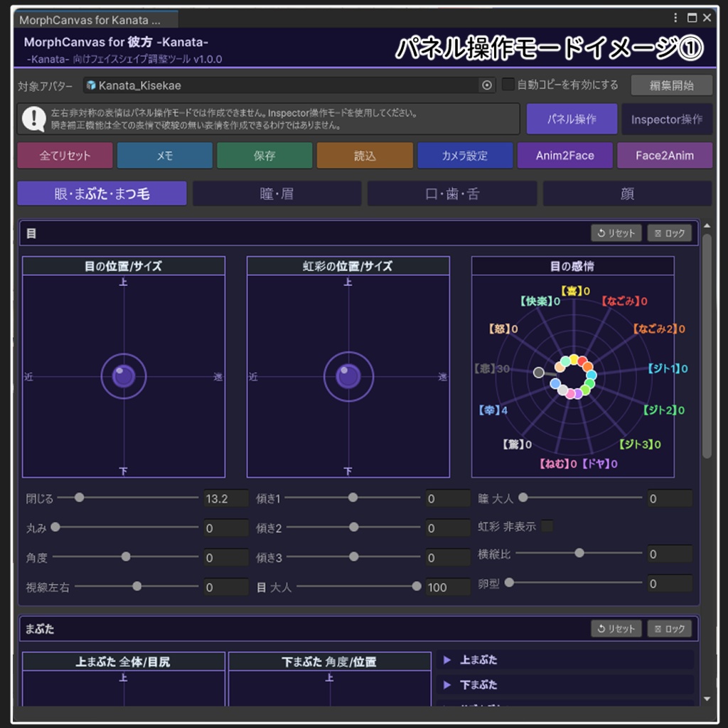Open the avatar object picker circle icon
Viewport: 728px width, 728px height.
tap(487, 85)
